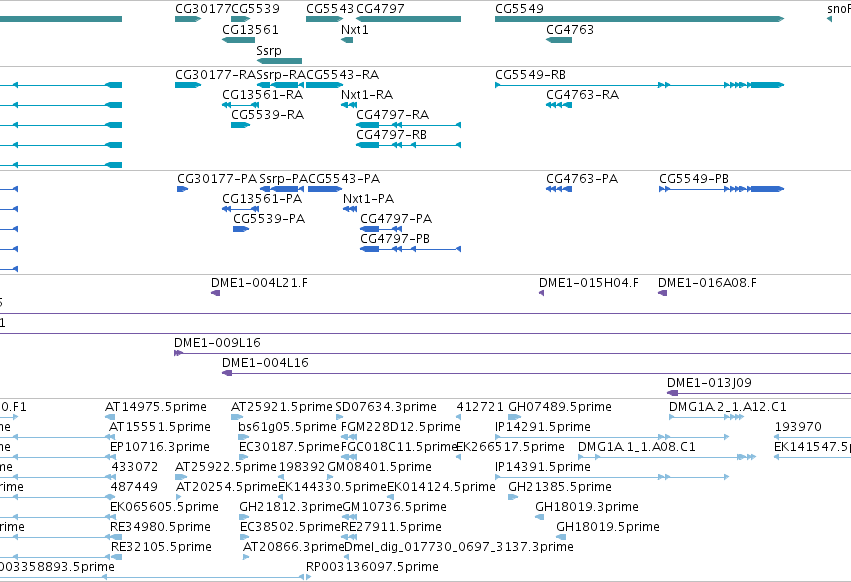This screenshot has height=582, width=851.
Task: Select the AT25921.5prime EST label
Action: click(282, 407)
